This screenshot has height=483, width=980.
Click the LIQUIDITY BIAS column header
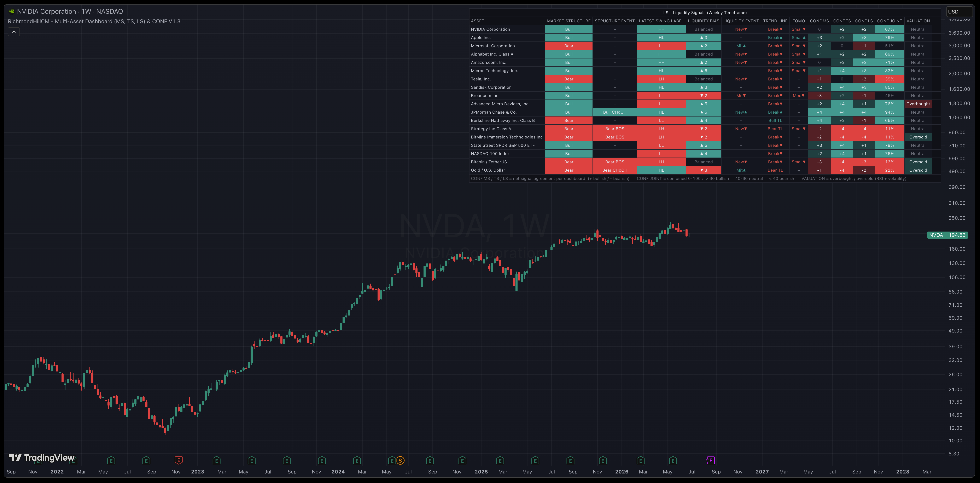point(704,21)
